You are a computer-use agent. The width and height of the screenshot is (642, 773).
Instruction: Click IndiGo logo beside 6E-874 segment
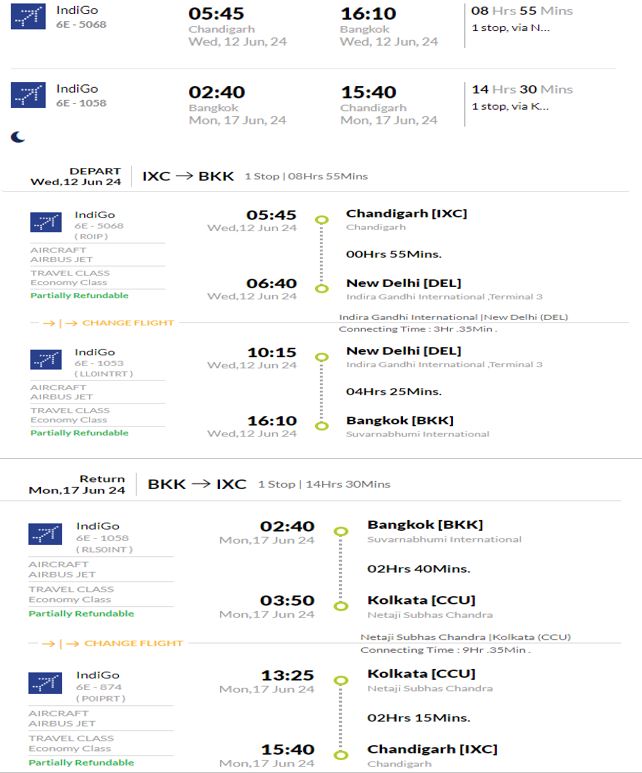tap(45, 683)
